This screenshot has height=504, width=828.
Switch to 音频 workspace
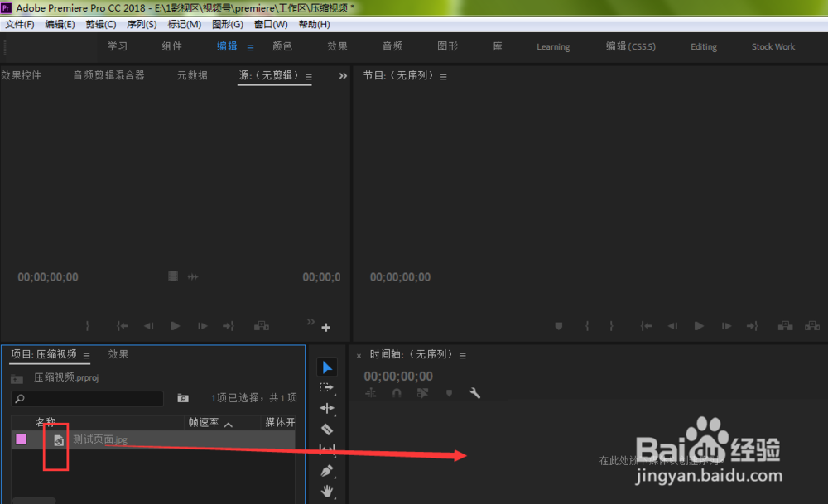[x=392, y=46]
